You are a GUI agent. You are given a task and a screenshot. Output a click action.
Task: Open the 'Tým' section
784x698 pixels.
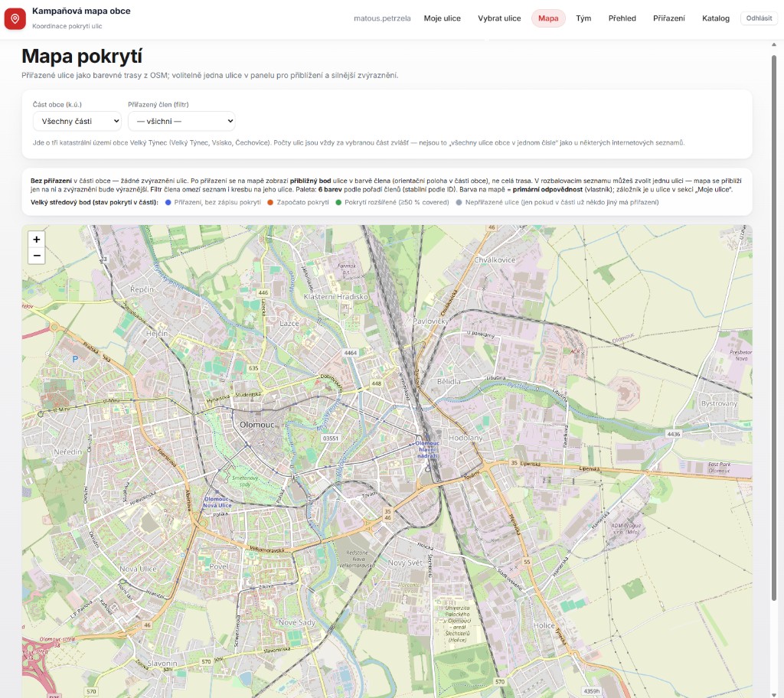point(583,18)
